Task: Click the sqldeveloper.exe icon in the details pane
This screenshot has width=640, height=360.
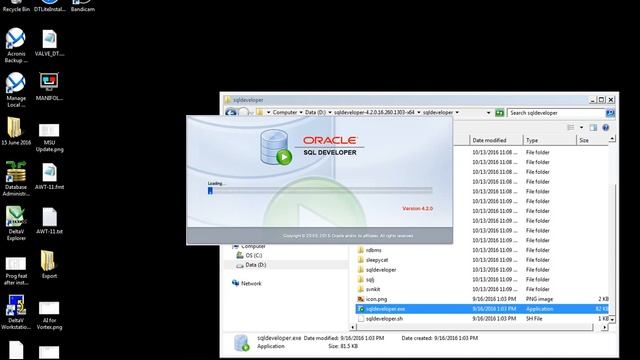Action: [x=242, y=342]
